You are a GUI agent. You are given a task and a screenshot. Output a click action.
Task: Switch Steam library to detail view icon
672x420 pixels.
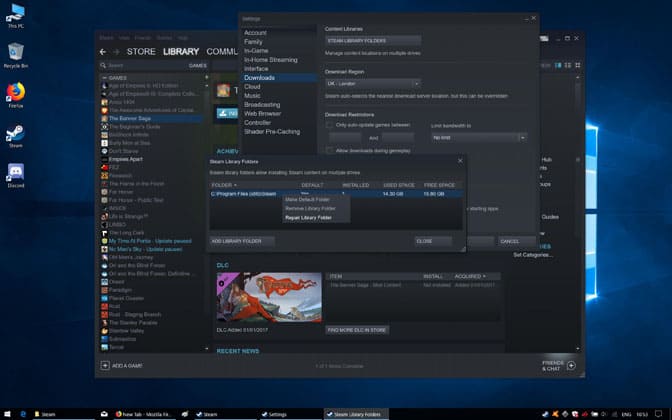558,65
